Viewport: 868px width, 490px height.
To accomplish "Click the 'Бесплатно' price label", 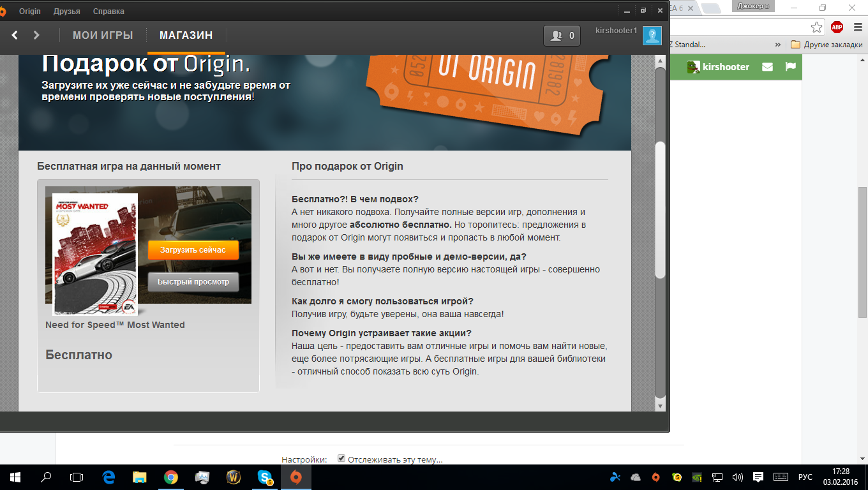I will click(79, 355).
